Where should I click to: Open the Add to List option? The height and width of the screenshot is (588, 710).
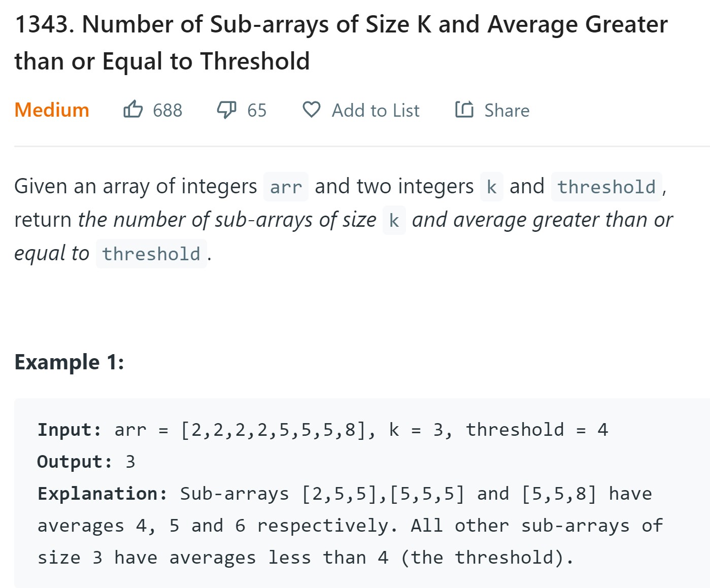coord(376,111)
